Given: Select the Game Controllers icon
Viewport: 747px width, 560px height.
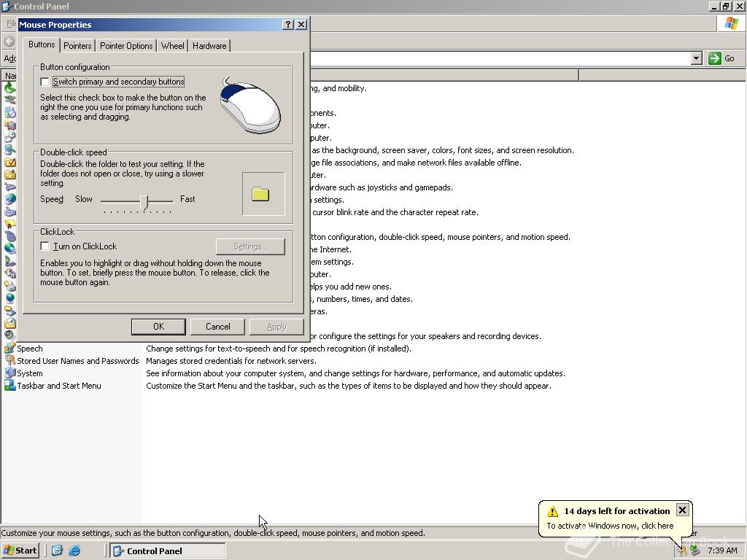Looking at the screenshot, I should coord(10,187).
